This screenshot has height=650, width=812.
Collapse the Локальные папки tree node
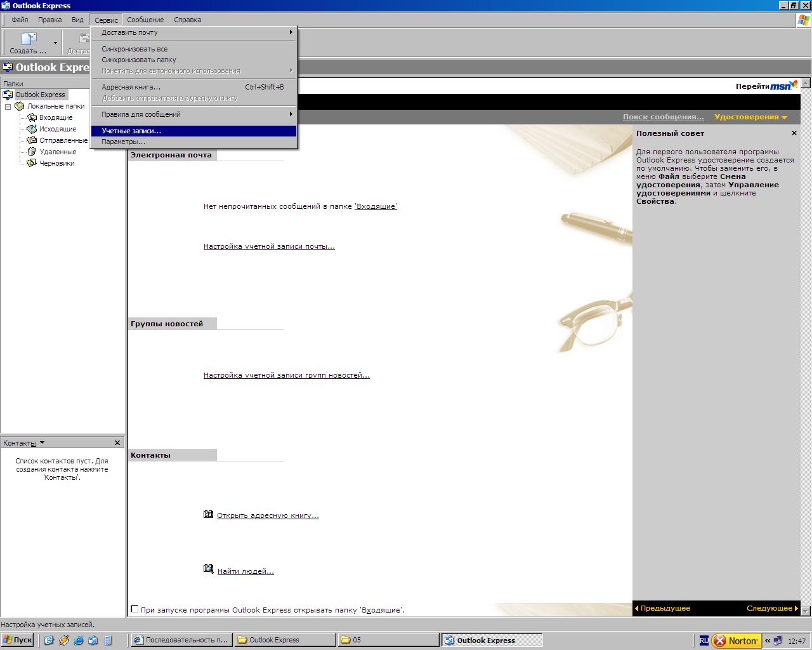tap(8, 107)
